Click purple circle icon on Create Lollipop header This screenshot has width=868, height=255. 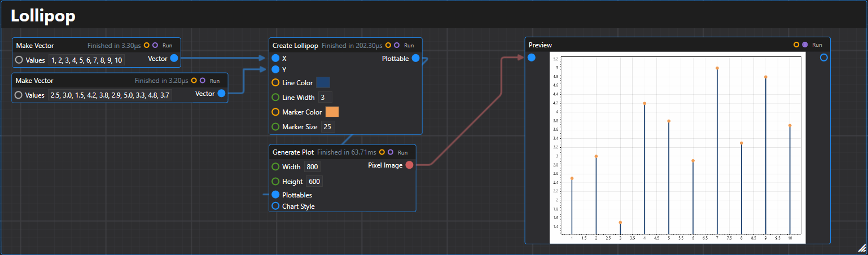pyautogui.click(x=397, y=45)
